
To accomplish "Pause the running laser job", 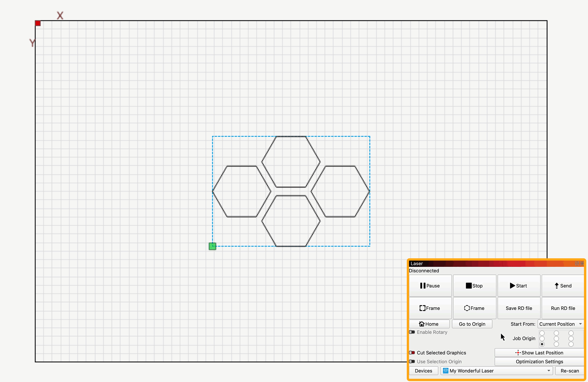I will click(430, 286).
